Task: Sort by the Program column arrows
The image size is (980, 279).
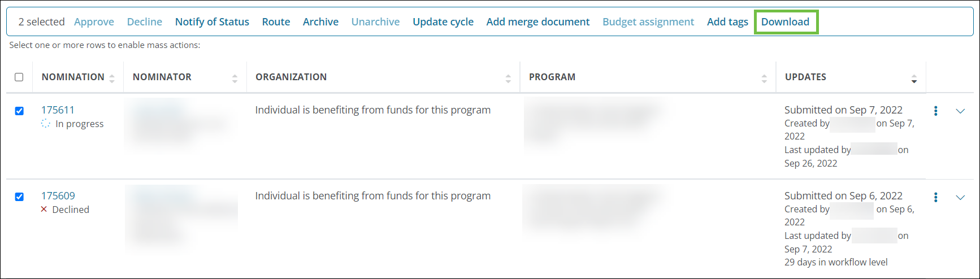Action: click(x=764, y=79)
